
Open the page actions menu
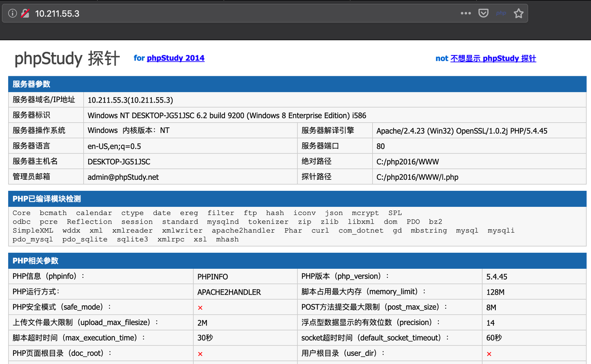[465, 13]
